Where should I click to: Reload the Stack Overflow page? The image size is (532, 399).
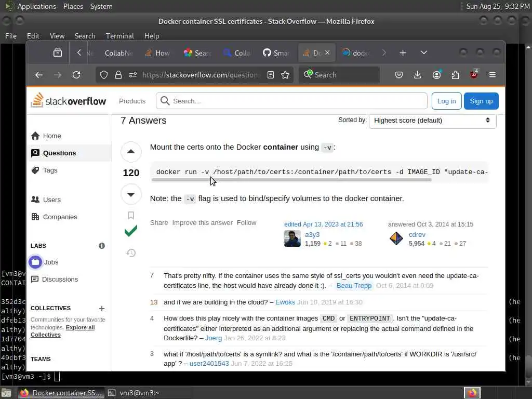pyautogui.click(x=76, y=75)
